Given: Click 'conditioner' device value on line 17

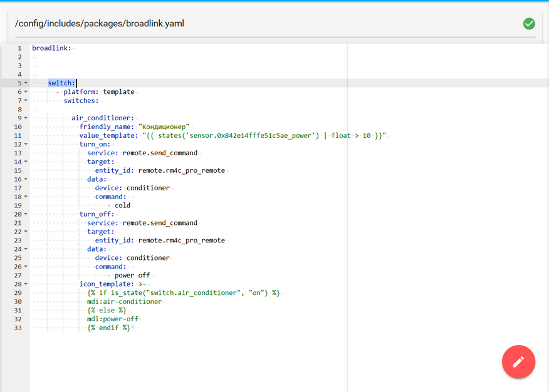Looking at the screenshot, I should (148, 188).
